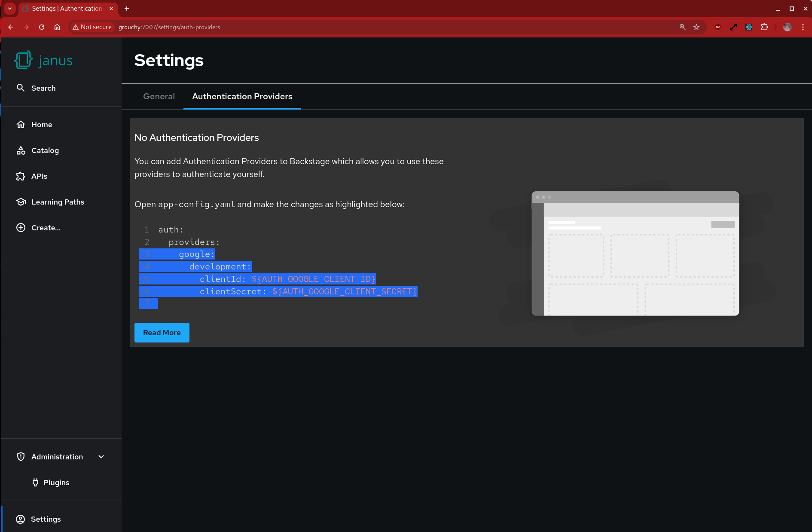The image size is (812, 532).
Task: Select the Authentication Providers tab
Action: coord(242,96)
